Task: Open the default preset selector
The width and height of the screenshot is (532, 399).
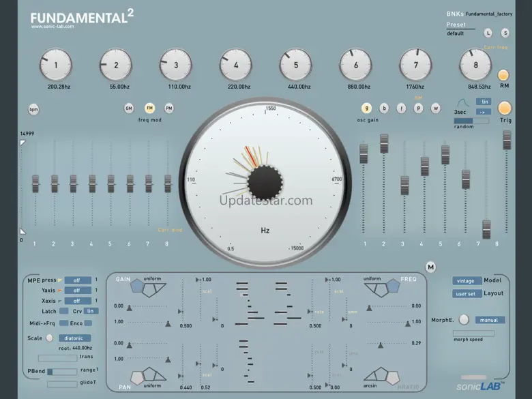Action: [456, 33]
